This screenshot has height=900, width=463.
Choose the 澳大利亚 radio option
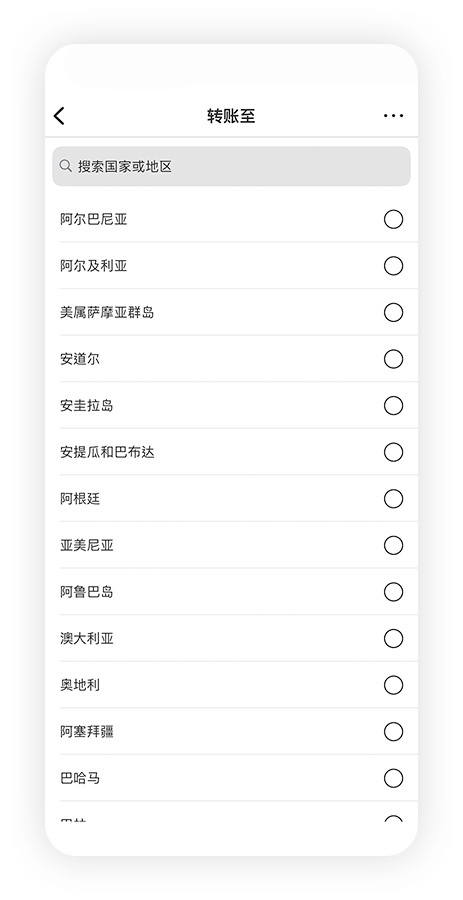tap(393, 638)
